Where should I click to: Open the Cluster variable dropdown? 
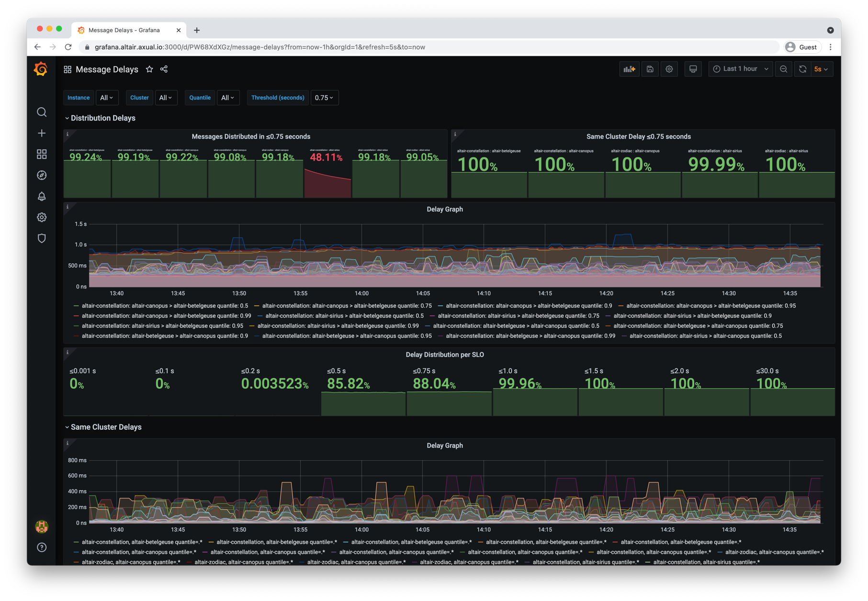click(166, 98)
